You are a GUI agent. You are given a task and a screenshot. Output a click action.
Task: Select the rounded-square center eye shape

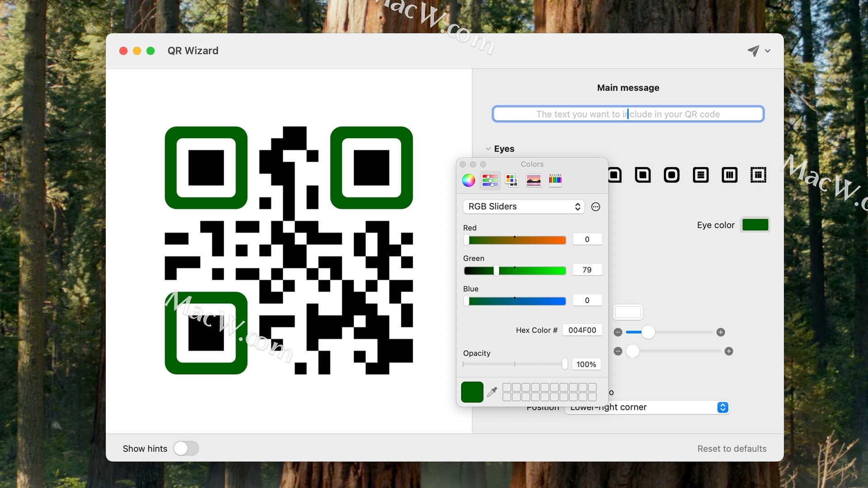642,175
